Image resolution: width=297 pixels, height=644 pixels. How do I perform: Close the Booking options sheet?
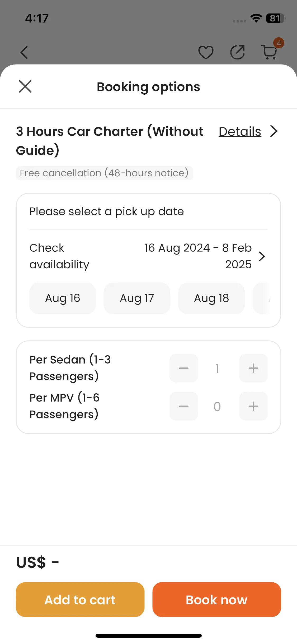click(25, 86)
